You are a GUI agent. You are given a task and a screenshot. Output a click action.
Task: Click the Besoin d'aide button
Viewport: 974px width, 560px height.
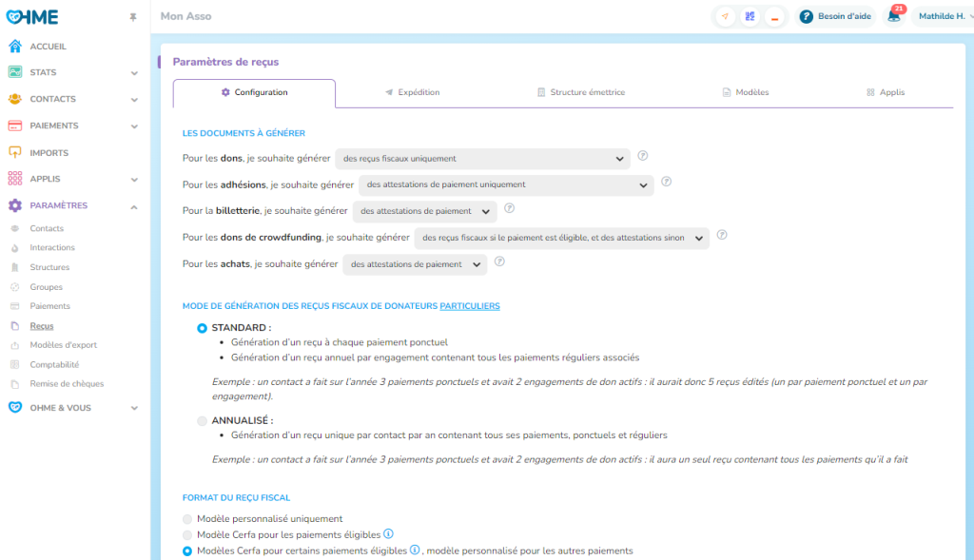tap(834, 16)
